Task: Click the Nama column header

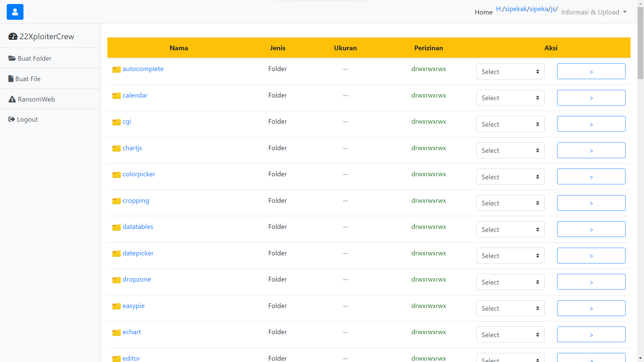Action: 179,48
